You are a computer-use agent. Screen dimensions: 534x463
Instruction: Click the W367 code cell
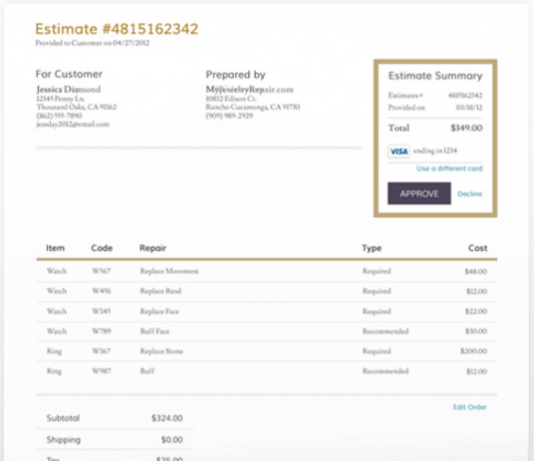pyautogui.click(x=101, y=351)
